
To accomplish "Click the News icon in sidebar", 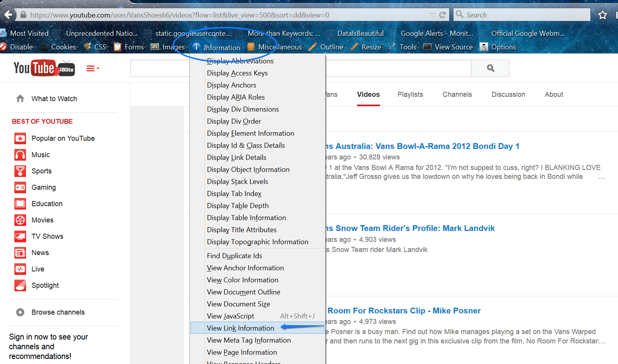I will (x=20, y=253).
